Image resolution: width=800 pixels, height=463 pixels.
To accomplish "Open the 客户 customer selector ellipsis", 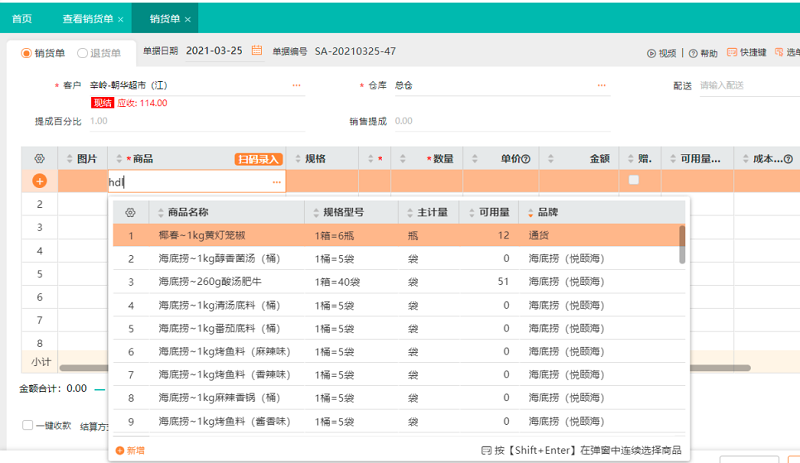I will tap(296, 86).
